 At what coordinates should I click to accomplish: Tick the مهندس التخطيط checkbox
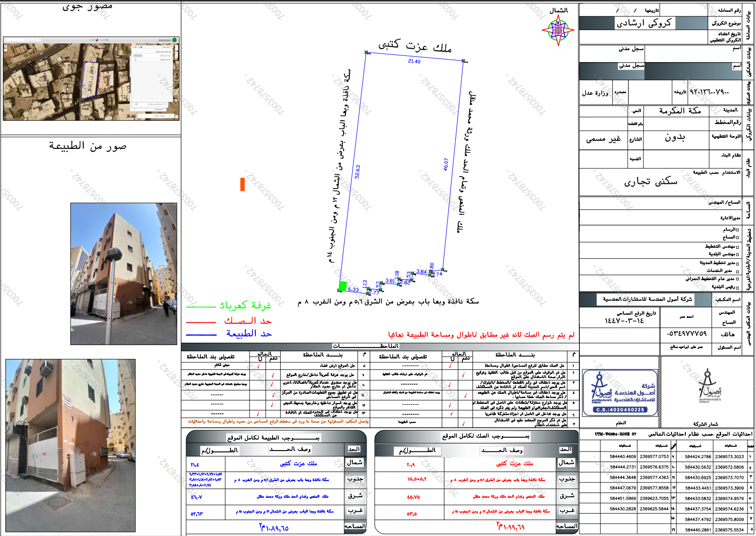737,247
